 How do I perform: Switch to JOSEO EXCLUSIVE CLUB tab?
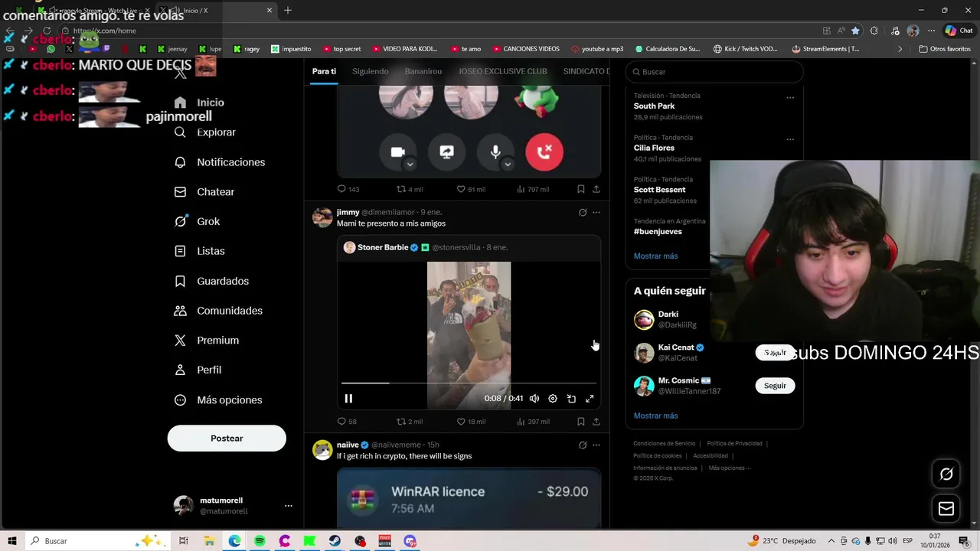pyautogui.click(x=502, y=71)
